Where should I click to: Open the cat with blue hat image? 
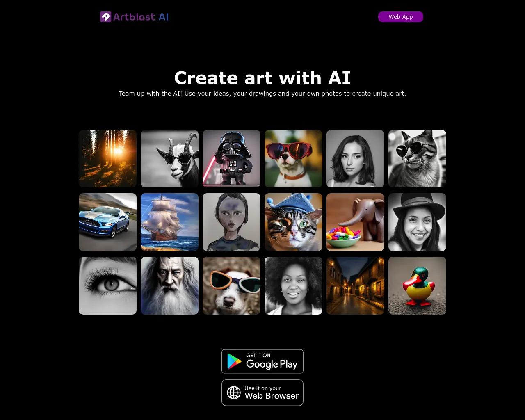tap(293, 222)
